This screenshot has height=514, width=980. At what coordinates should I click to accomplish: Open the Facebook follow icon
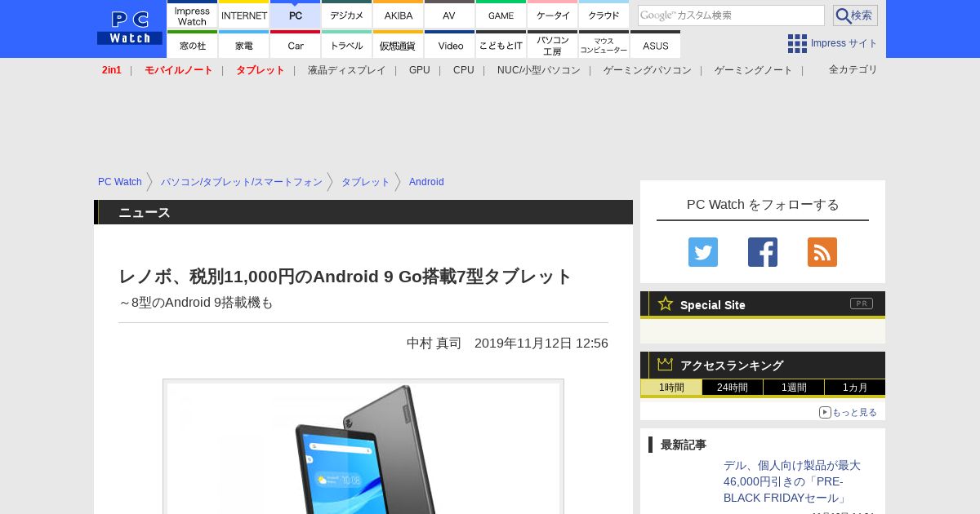click(x=763, y=252)
